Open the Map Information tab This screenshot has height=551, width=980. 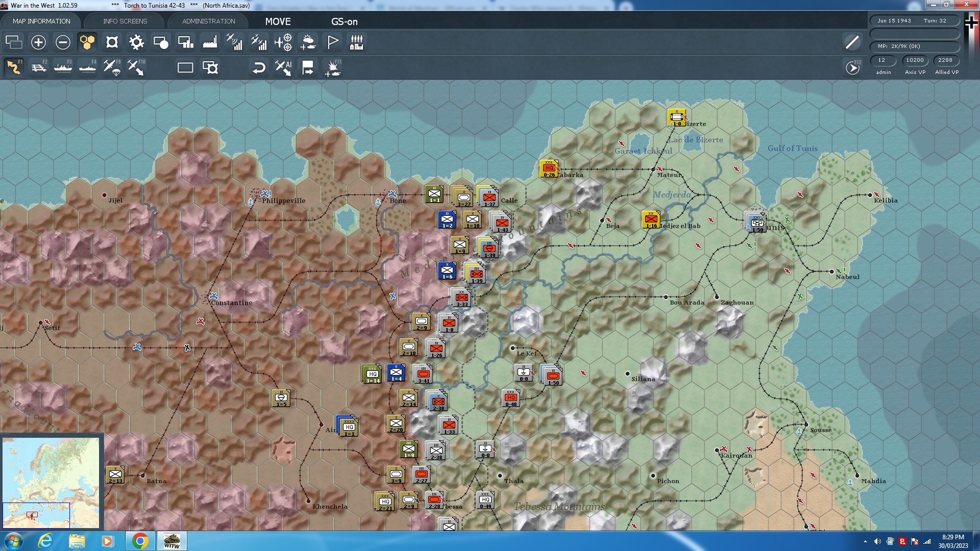coord(41,21)
